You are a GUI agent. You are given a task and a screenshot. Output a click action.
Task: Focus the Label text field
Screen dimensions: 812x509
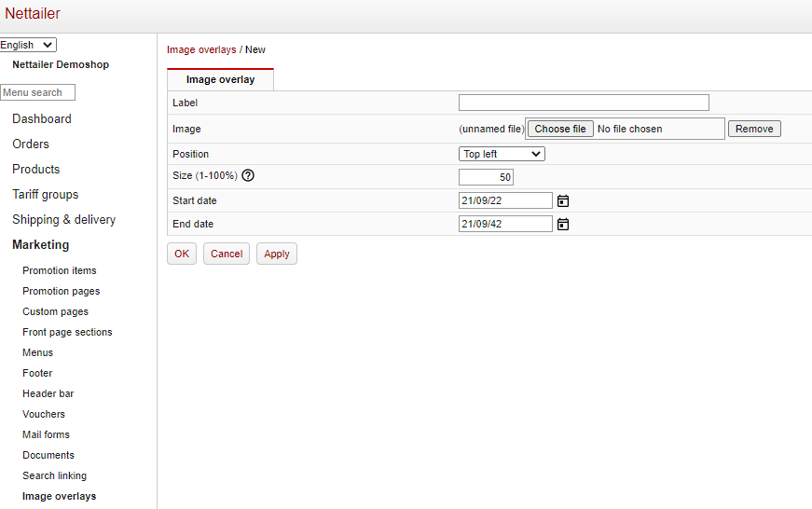click(x=584, y=103)
